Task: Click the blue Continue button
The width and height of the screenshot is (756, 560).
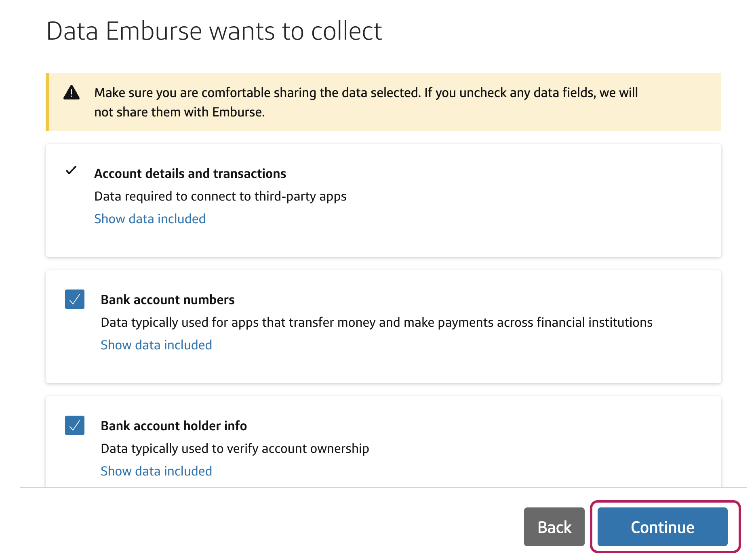Action: [x=663, y=527]
